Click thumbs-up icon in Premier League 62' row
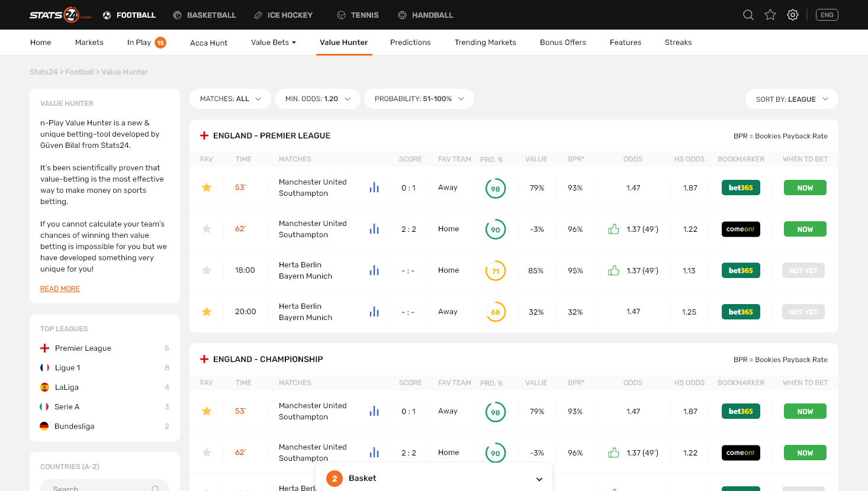Viewport: 868px width, 491px height. [613, 229]
